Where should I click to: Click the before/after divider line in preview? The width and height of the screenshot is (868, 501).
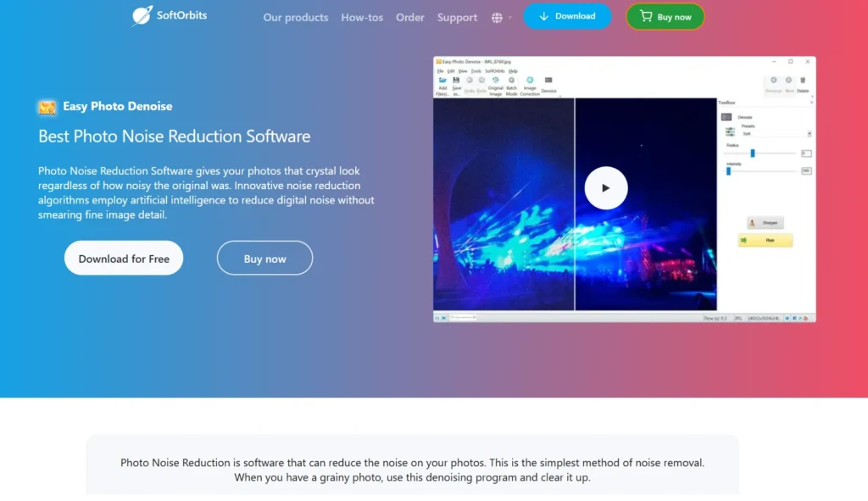575,203
